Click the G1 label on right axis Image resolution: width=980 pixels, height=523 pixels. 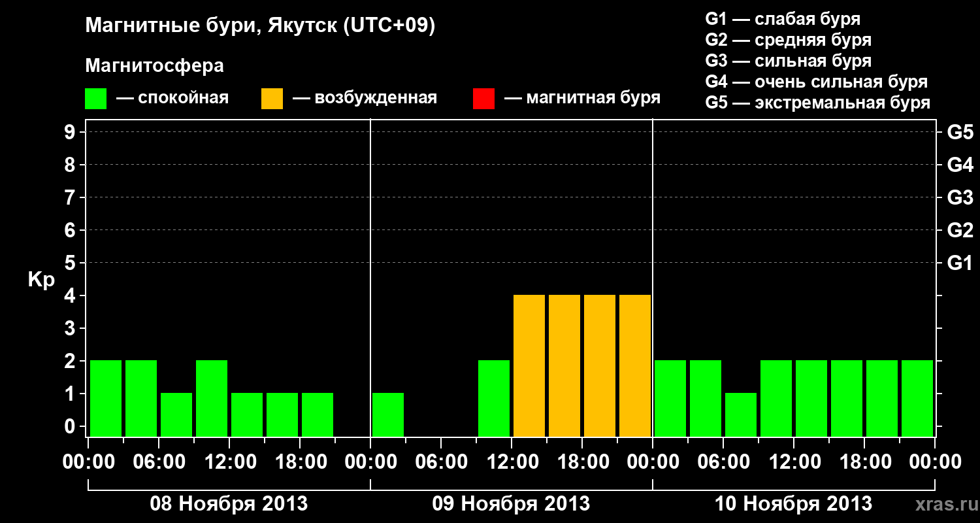(960, 263)
